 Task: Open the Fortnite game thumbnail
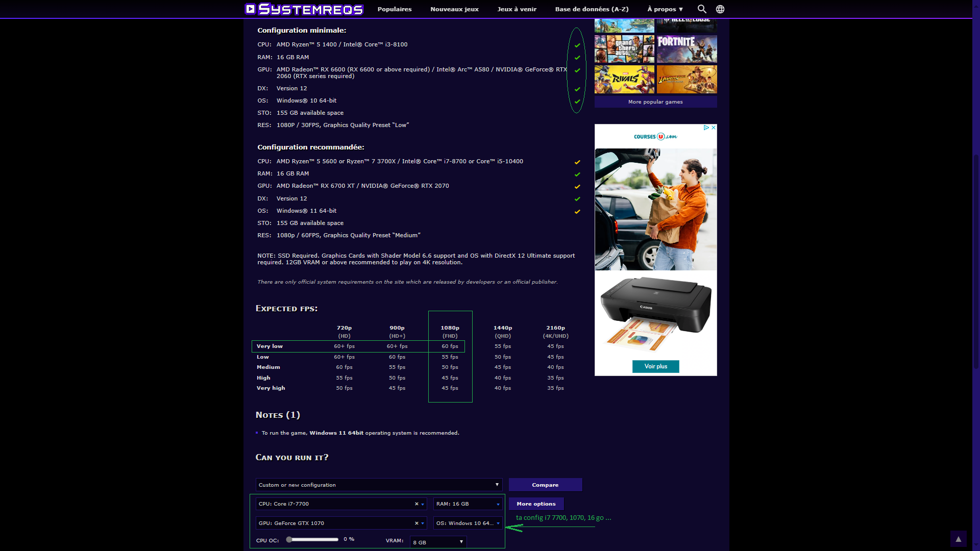[687, 49]
